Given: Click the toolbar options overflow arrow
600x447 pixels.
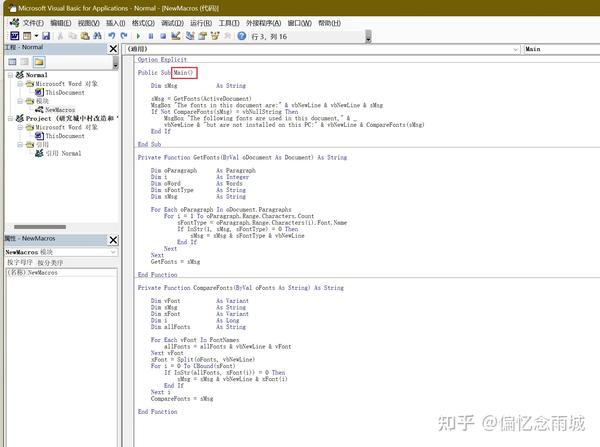Looking at the screenshot, I should pos(368,37).
